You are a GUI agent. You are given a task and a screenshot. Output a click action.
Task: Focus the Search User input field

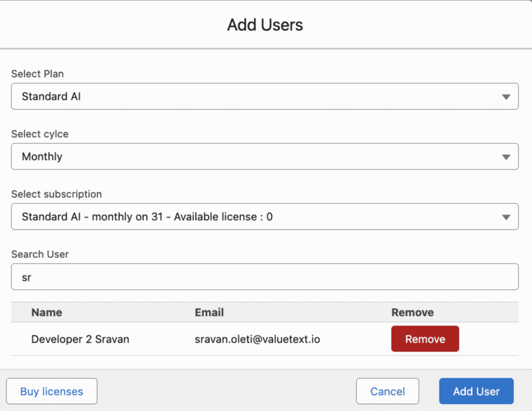(x=264, y=277)
